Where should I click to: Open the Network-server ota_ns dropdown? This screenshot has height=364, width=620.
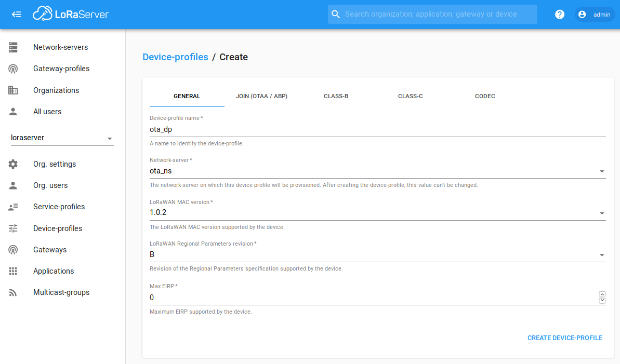point(602,171)
